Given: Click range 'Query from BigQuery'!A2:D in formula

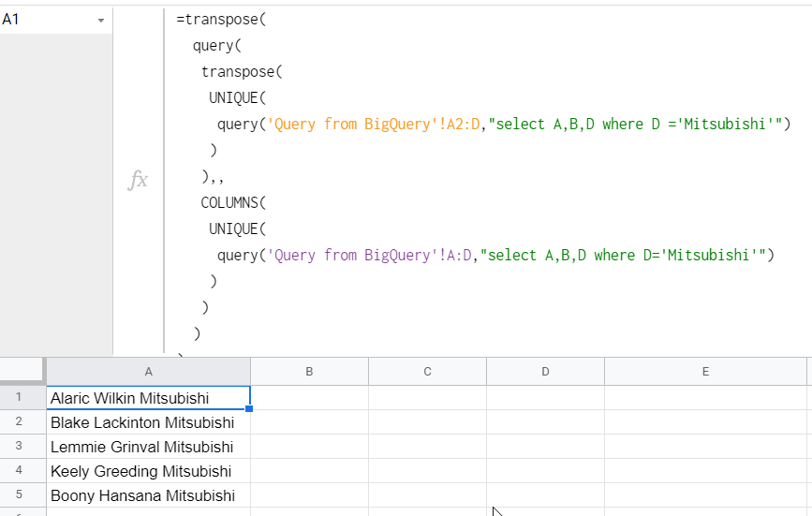Looking at the screenshot, I should coord(373,125).
